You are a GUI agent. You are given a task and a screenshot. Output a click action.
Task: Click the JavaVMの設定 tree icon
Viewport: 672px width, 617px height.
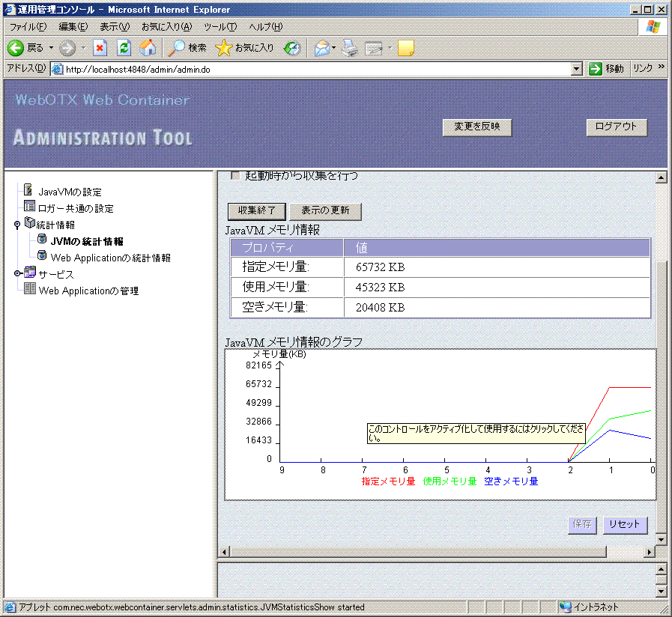(28, 189)
